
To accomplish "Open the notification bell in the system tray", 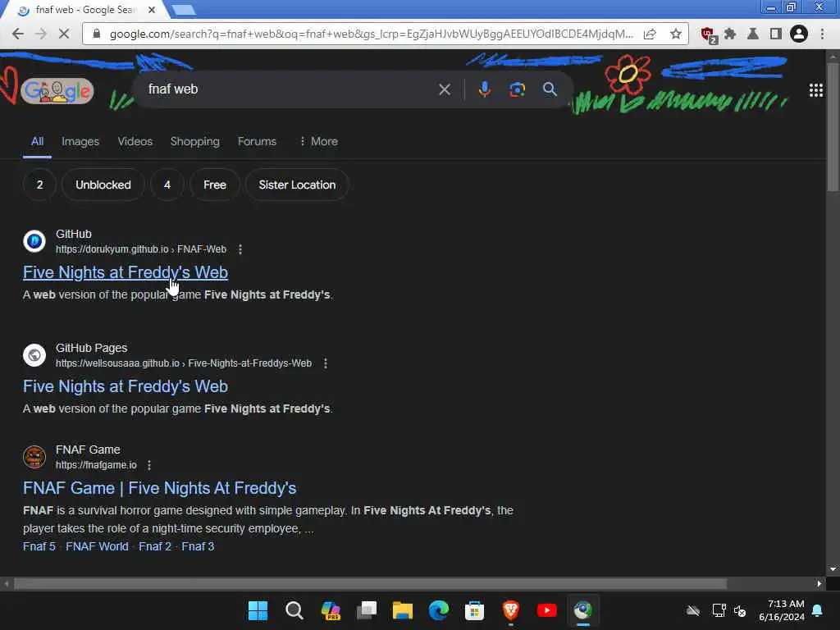I will tap(818, 610).
